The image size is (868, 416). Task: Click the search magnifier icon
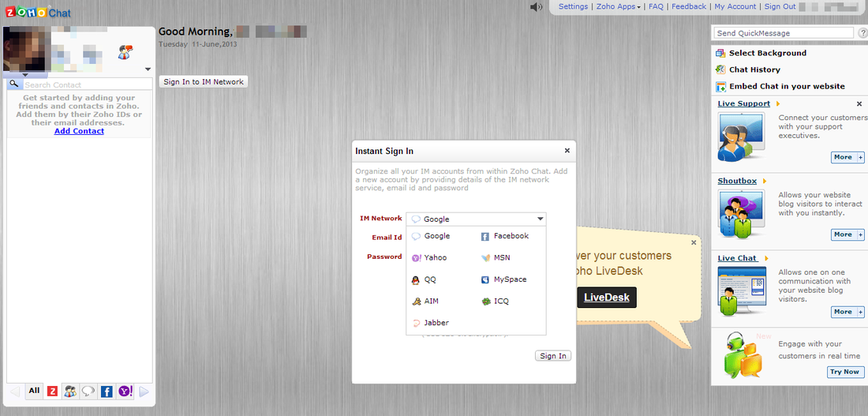tap(14, 84)
